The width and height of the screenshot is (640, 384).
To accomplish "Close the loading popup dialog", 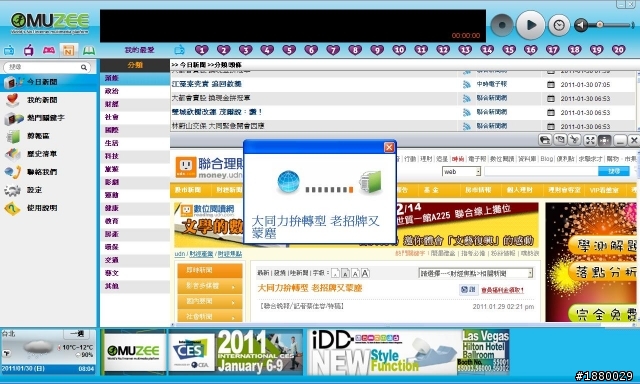I will click(x=389, y=147).
